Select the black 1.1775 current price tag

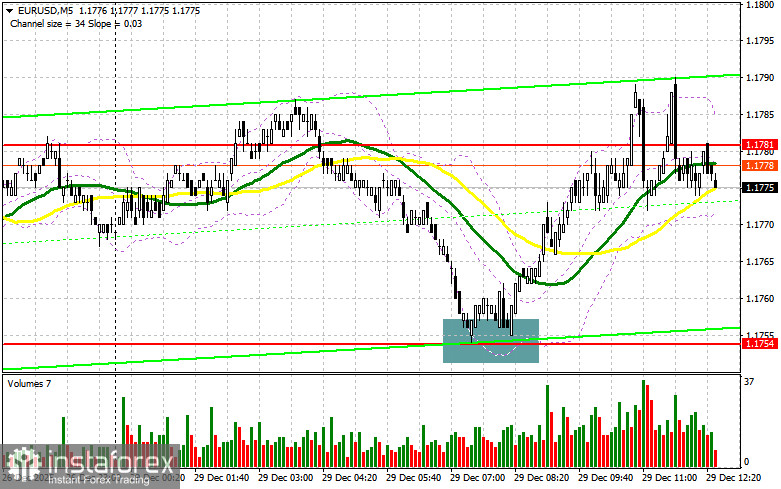click(760, 188)
